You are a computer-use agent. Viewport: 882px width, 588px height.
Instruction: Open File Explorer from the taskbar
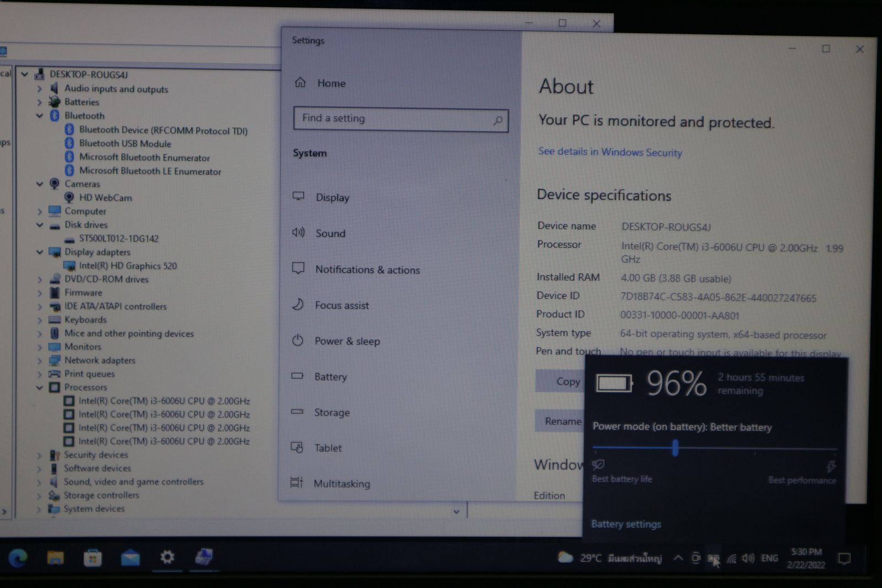tap(55, 558)
